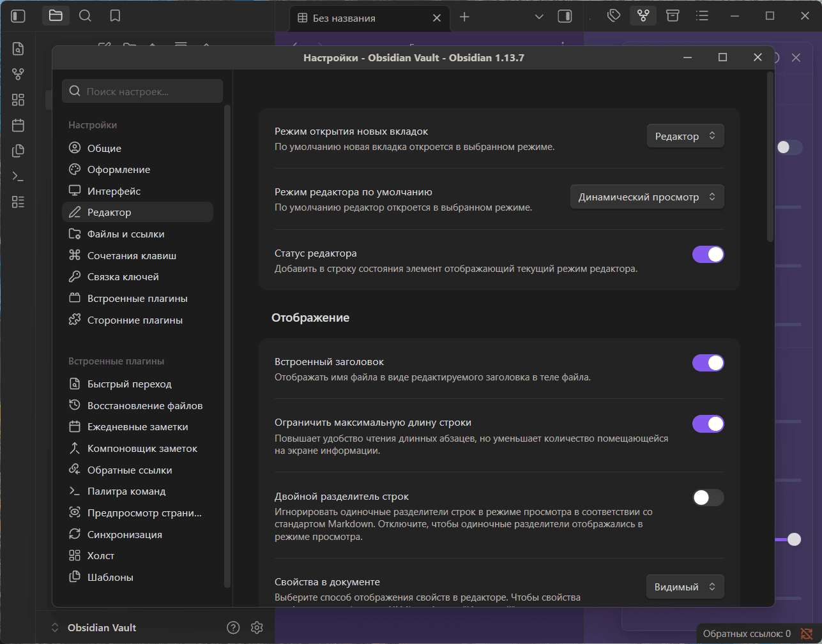The width and height of the screenshot is (822, 644).
Task: Open the search magnifier in the top bar
Action: coord(85,16)
